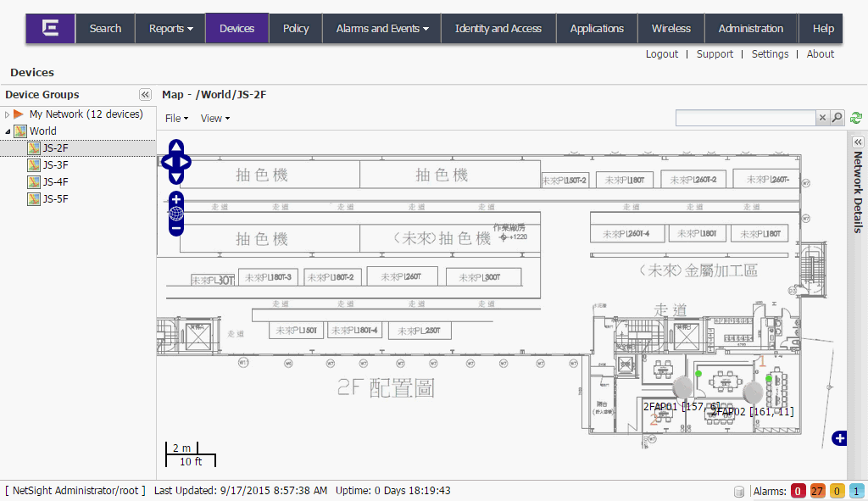Screen dimensions: 868x501
Task: Click into the map search input field
Action: point(746,117)
